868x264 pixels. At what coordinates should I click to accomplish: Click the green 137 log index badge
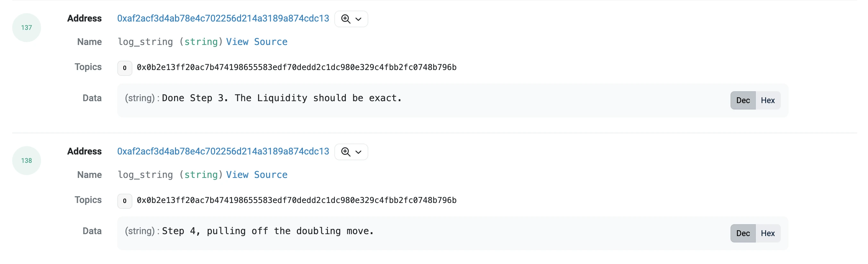click(x=27, y=28)
